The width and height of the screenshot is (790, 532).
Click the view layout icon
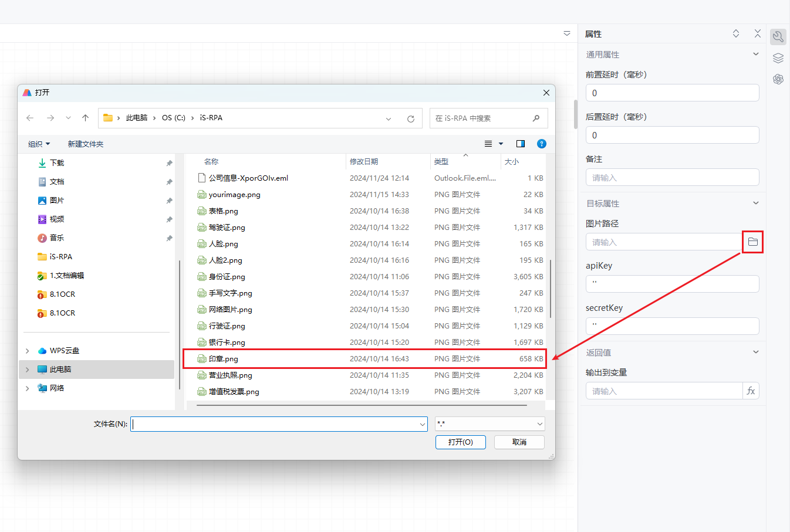pos(488,144)
